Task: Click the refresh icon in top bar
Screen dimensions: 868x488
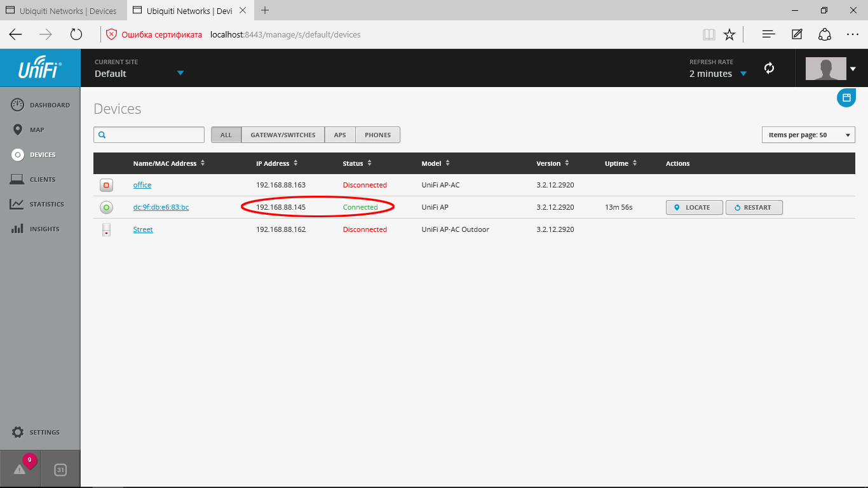Action: click(x=770, y=68)
